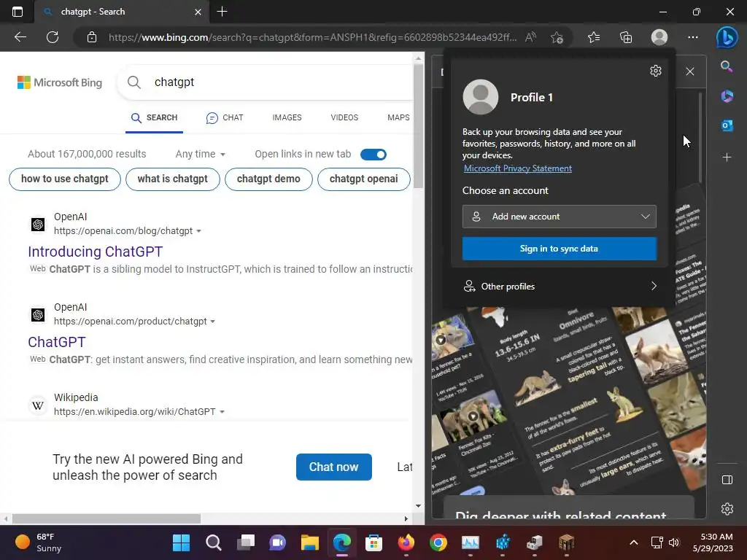Viewport: 747px width, 560px height.
Task: Focus the browser address bar
Action: click(312, 37)
